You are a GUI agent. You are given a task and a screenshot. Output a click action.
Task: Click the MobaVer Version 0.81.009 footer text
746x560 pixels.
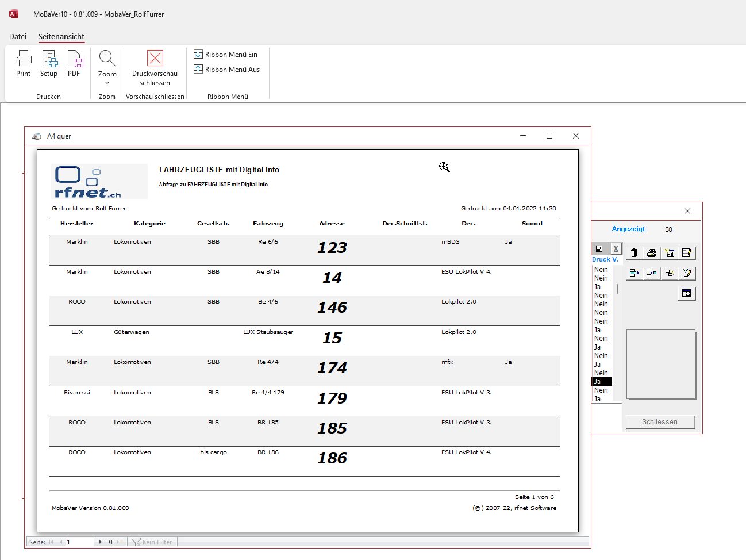(x=90, y=508)
